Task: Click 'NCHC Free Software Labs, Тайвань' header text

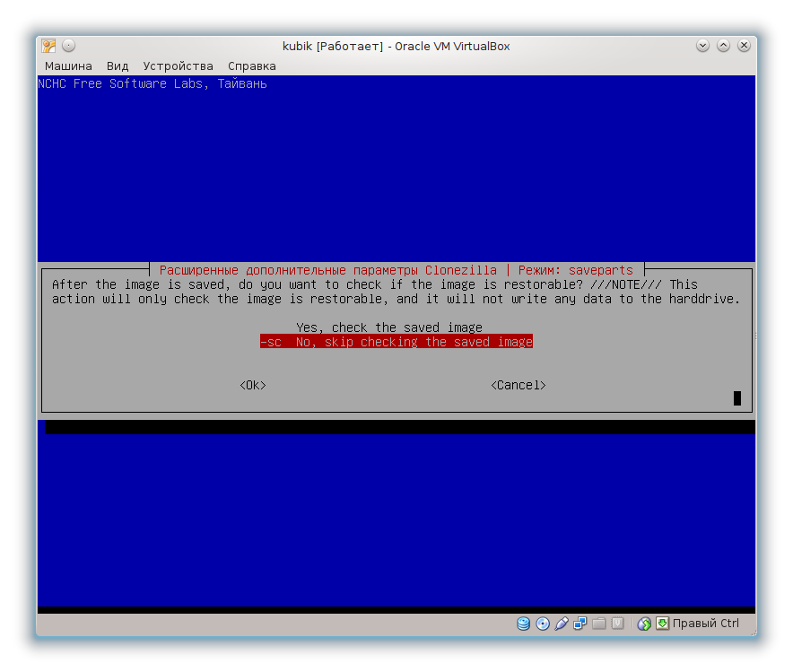Action: coord(152,84)
